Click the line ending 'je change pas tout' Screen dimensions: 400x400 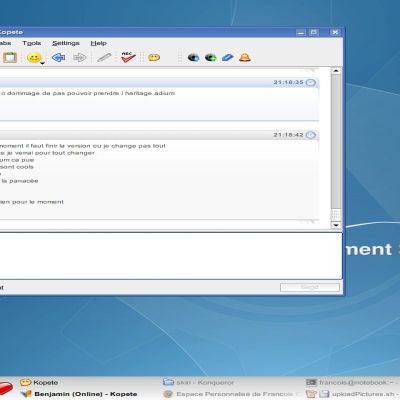point(83,146)
